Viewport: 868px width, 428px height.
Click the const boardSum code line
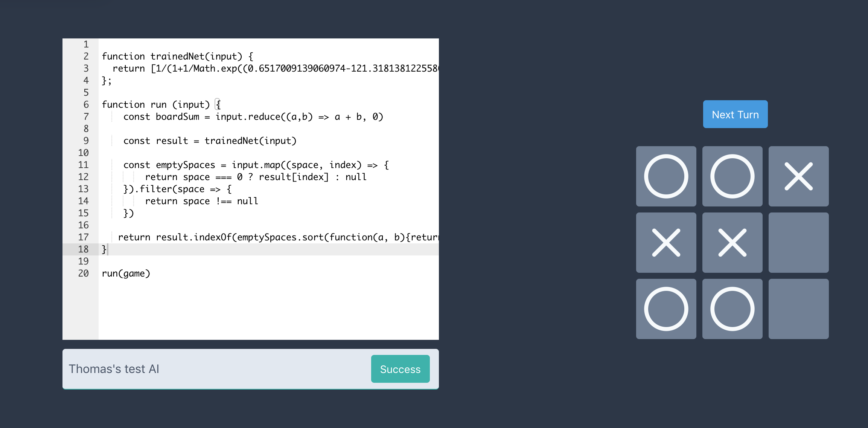coord(253,117)
